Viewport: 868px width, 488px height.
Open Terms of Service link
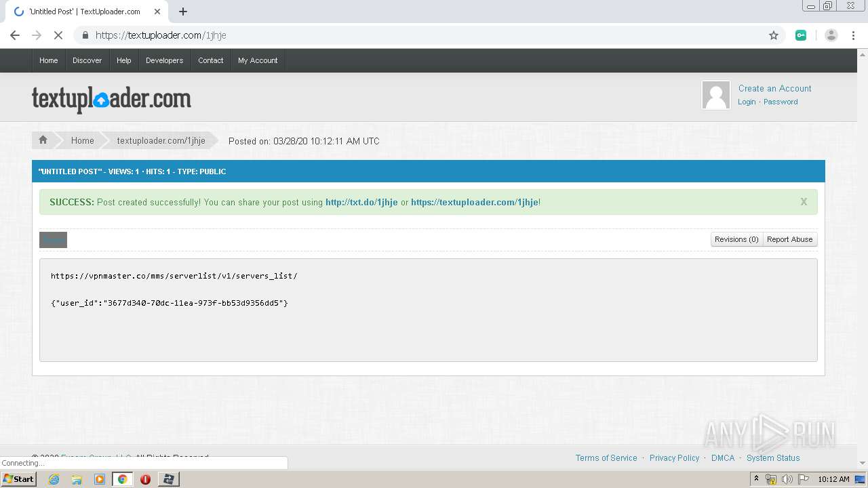pyautogui.click(x=606, y=458)
